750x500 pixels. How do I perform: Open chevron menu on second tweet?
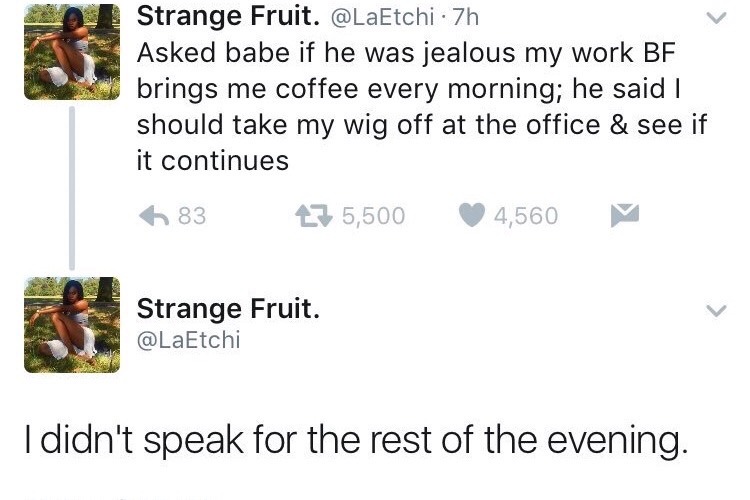click(716, 311)
